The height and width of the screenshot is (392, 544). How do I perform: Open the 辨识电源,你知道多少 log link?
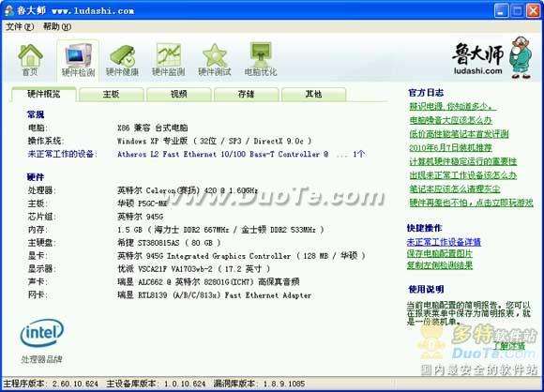point(452,106)
